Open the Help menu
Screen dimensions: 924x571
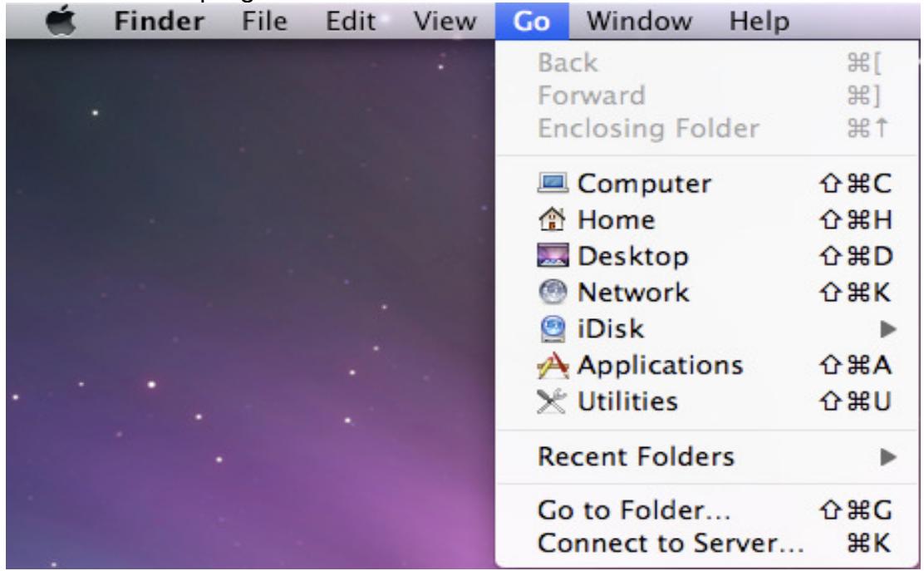(759, 22)
